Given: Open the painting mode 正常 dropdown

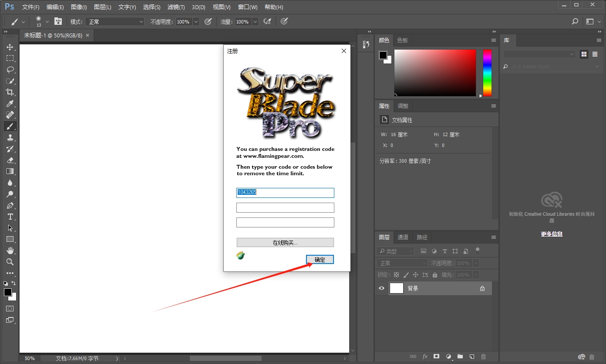Looking at the screenshot, I should pyautogui.click(x=114, y=21).
